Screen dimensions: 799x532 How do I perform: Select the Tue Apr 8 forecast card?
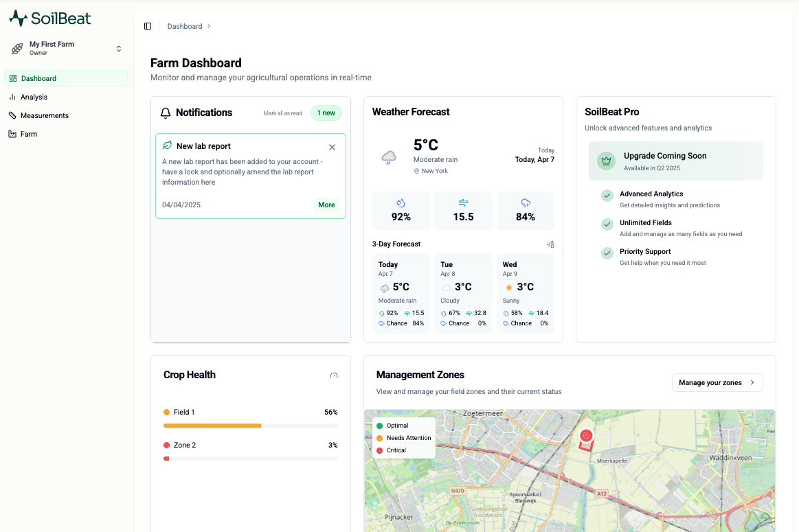(463, 293)
